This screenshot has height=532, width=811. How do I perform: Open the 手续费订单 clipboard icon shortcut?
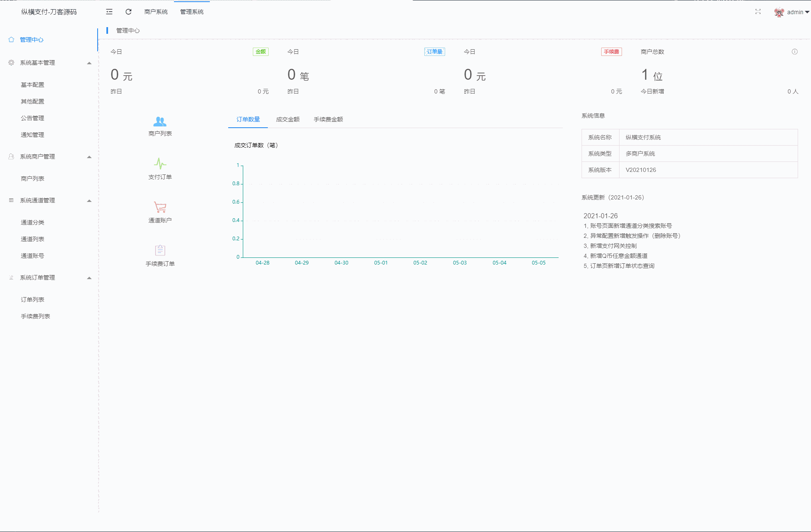pos(160,250)
